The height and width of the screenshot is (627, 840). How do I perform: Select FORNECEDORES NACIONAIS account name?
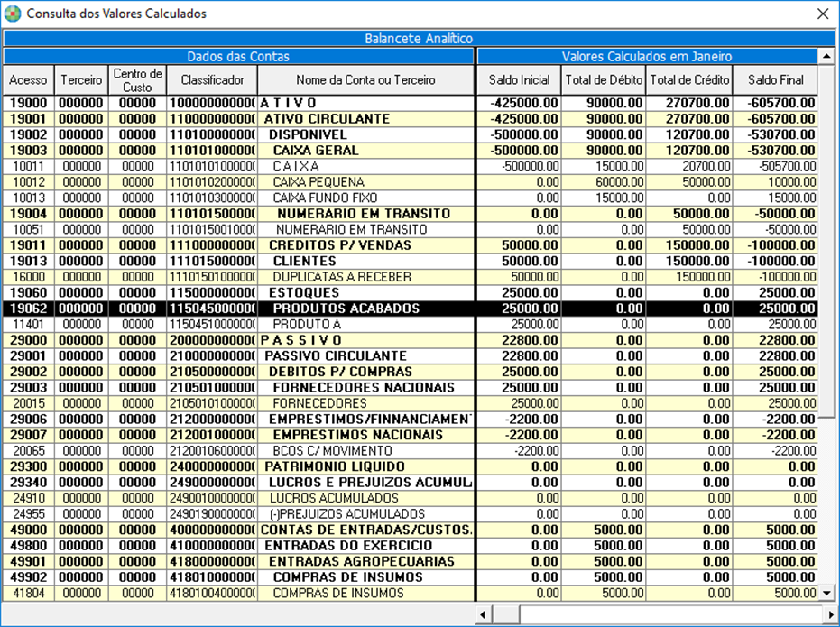tap(364, 388)
